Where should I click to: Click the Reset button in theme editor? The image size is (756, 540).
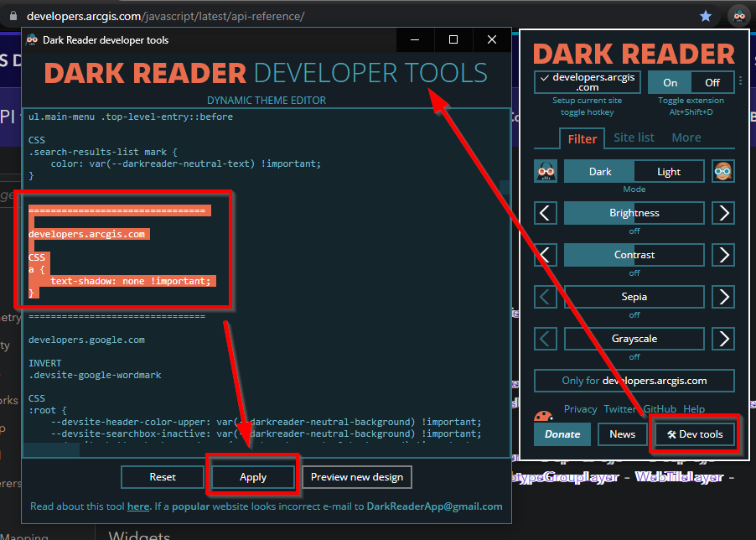click(x=163, y=477)
